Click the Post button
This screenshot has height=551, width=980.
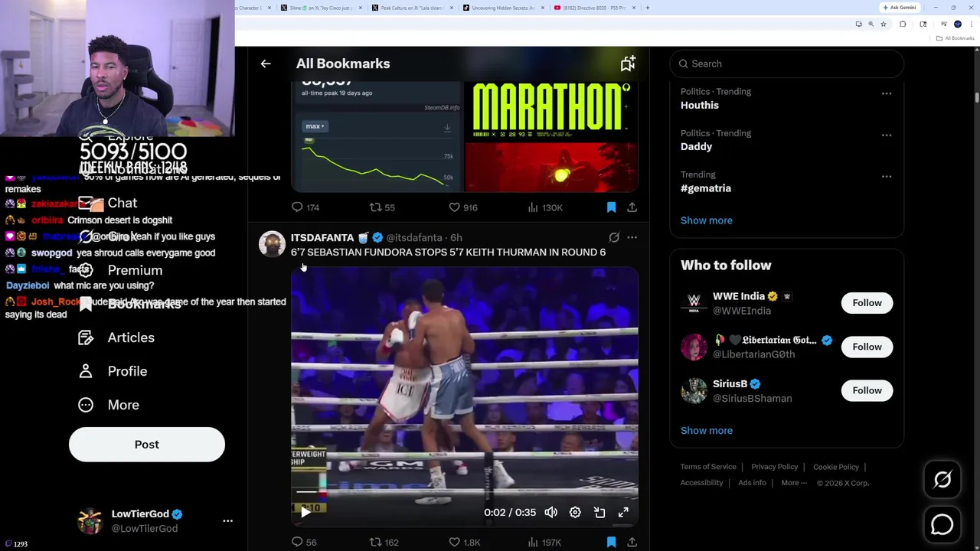coord(147,445)
